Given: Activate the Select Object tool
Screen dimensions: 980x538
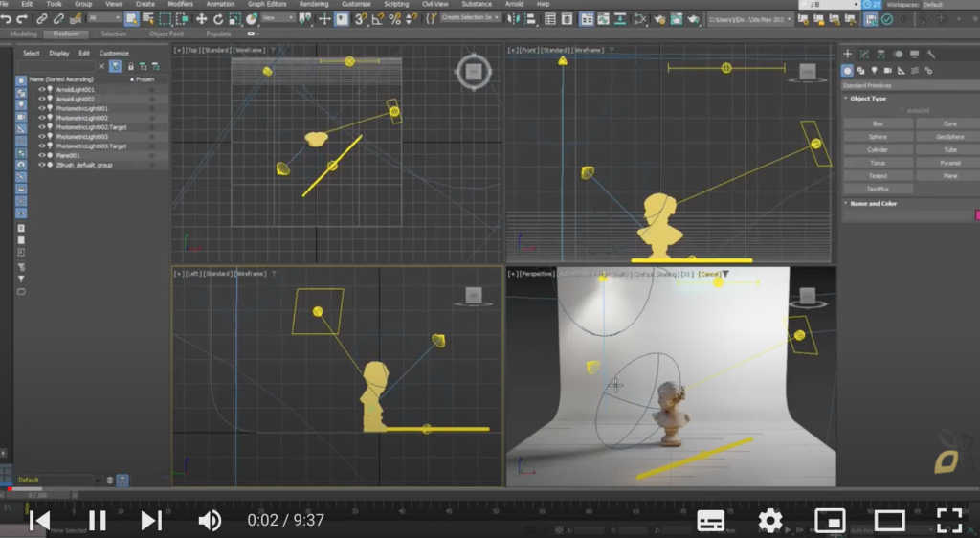Looking at the screenshot, I should (131, 19).
